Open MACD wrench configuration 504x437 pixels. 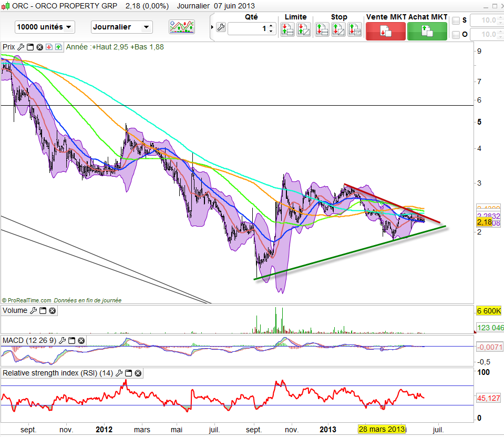[x=63, y=341]
